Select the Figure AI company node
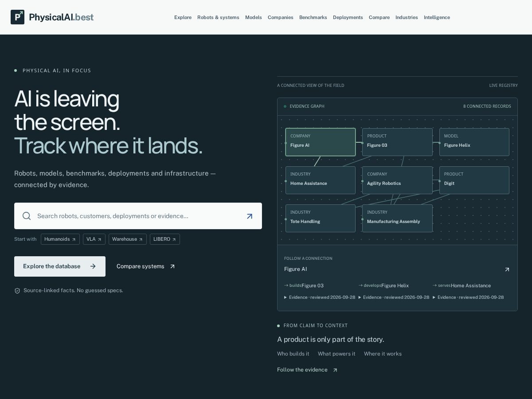 click(321, 142)
